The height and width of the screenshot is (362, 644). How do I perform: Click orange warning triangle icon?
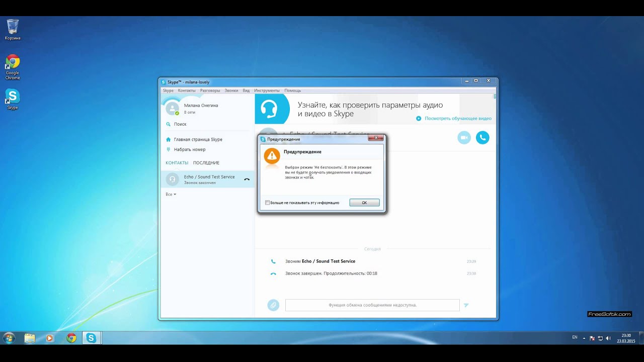(x=272, y=156)
